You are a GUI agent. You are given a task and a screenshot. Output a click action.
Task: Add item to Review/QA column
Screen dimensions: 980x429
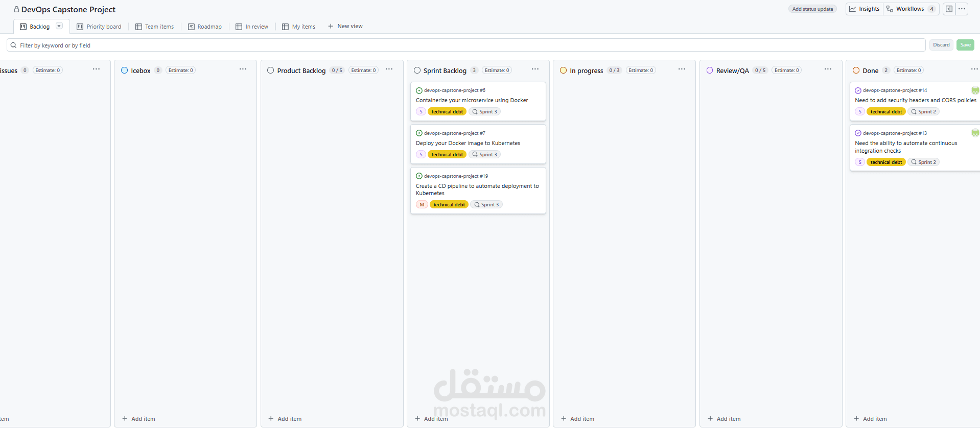pos(724,419)
